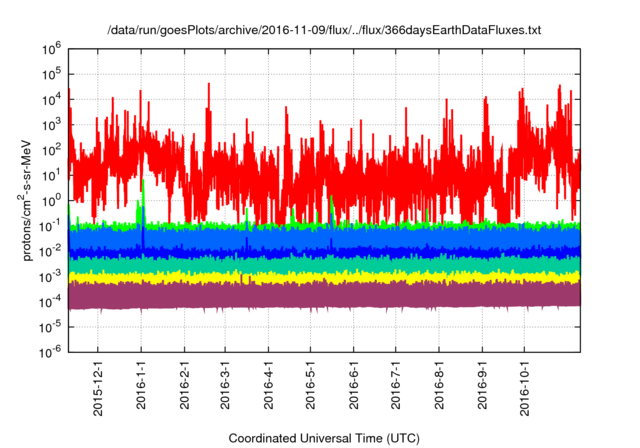Click the teal green flux data band
640x448 pixels.
tap(324, 265)
